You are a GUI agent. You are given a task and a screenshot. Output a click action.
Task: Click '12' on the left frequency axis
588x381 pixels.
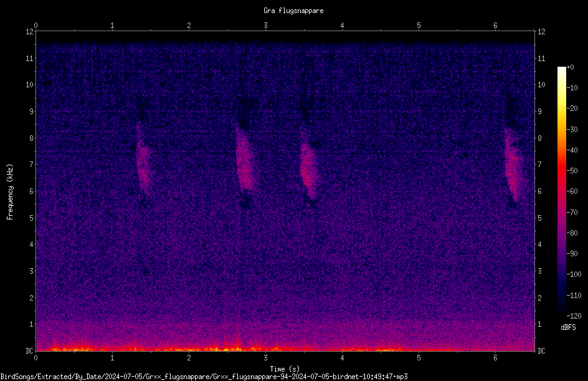30,32
